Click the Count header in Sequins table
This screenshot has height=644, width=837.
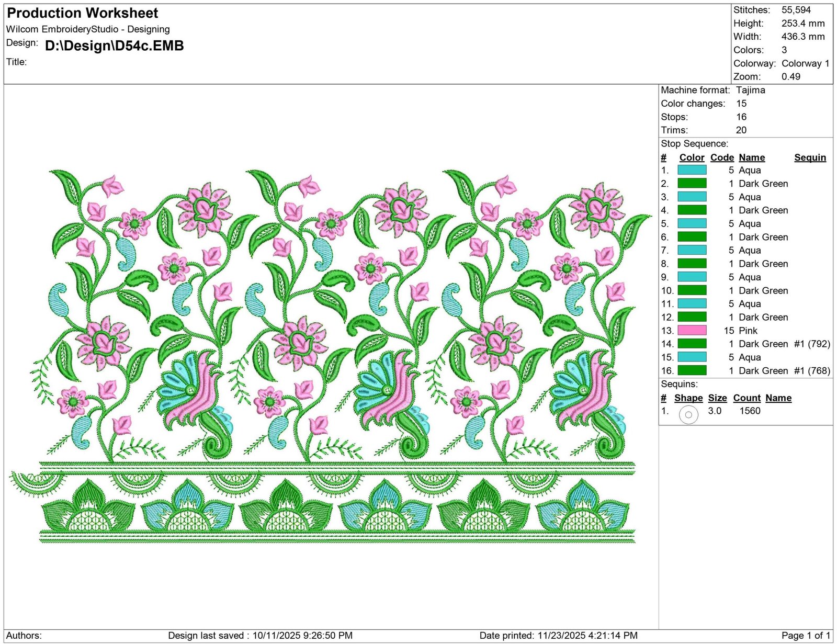[x=746, y=398]
